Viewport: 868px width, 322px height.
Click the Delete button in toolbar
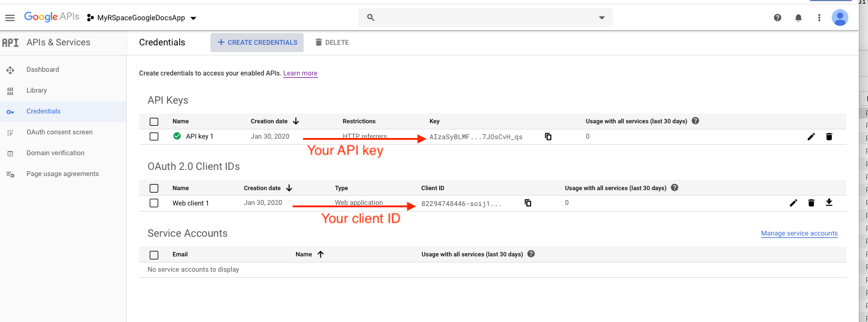[332, 42]
